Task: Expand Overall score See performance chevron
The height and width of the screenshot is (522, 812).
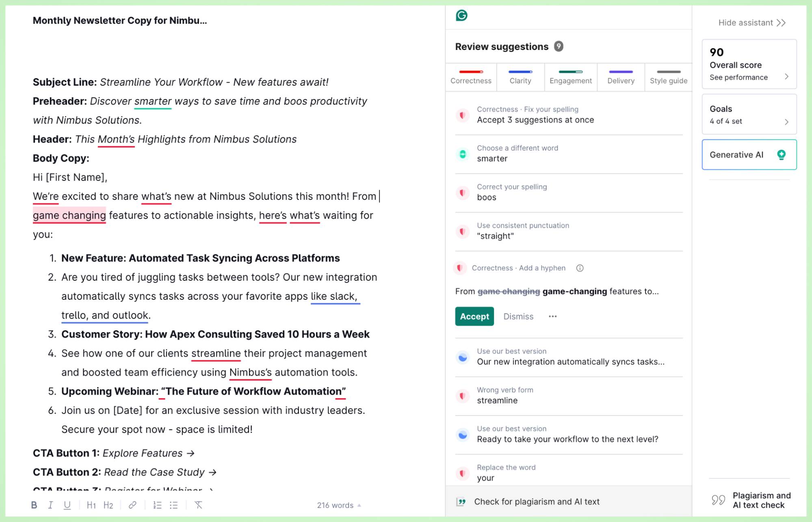Action: 786,77
